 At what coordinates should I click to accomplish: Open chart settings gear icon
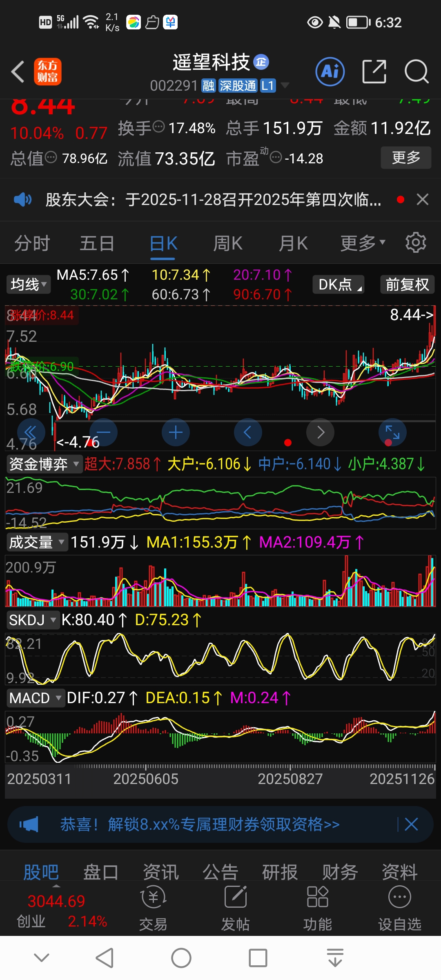416,243
